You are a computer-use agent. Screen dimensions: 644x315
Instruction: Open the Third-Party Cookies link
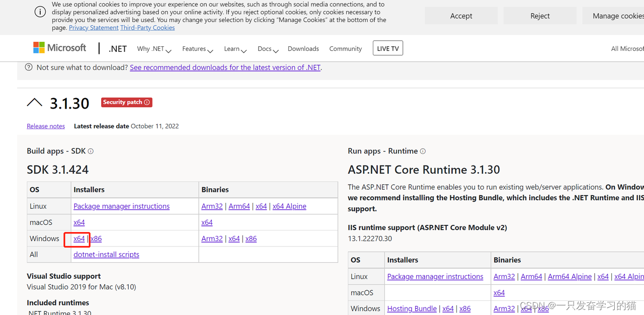(147, 28)
